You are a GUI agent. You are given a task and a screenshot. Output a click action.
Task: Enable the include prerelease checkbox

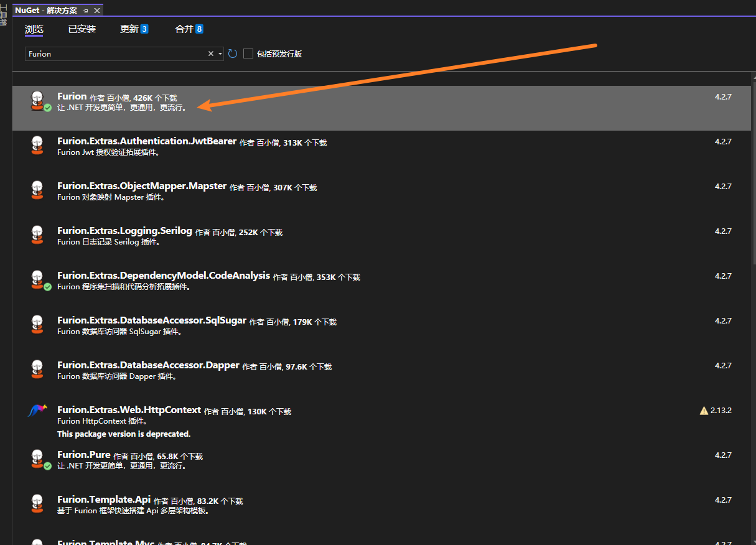tap(248, 54)
